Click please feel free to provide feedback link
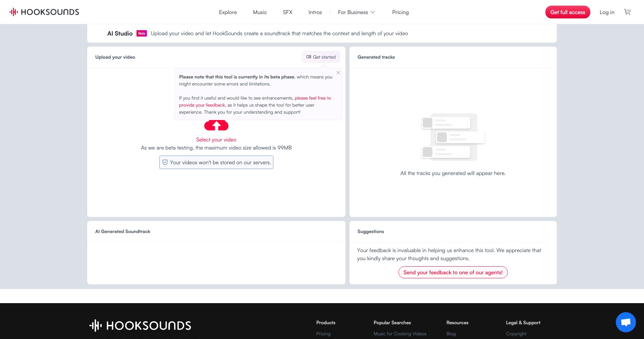 click(x=255, y=102)
